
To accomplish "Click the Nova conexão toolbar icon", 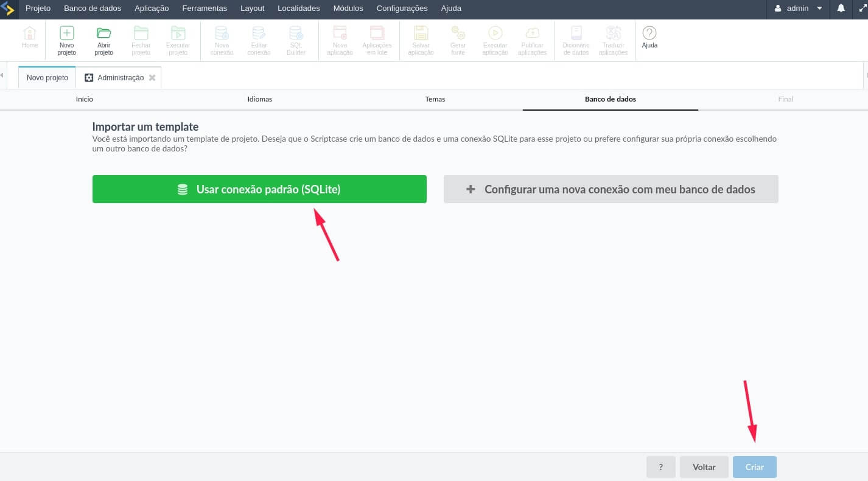I will [x=222, y=41].
